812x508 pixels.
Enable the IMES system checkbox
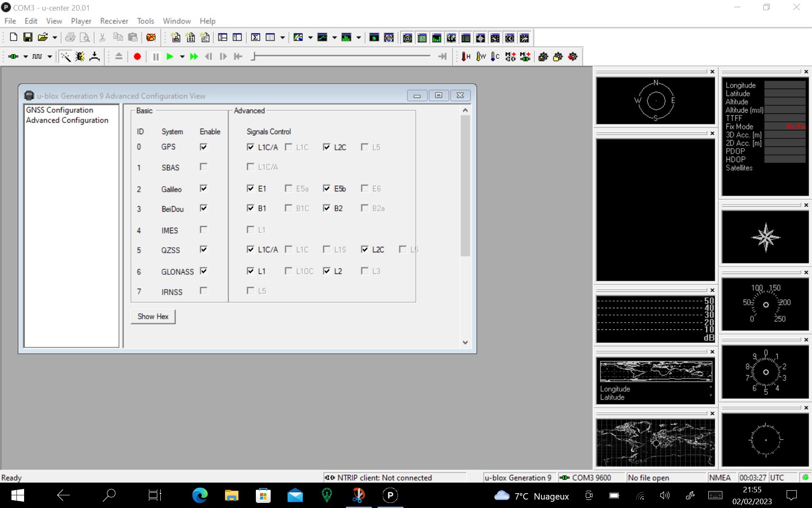click(x=203, y=229)
